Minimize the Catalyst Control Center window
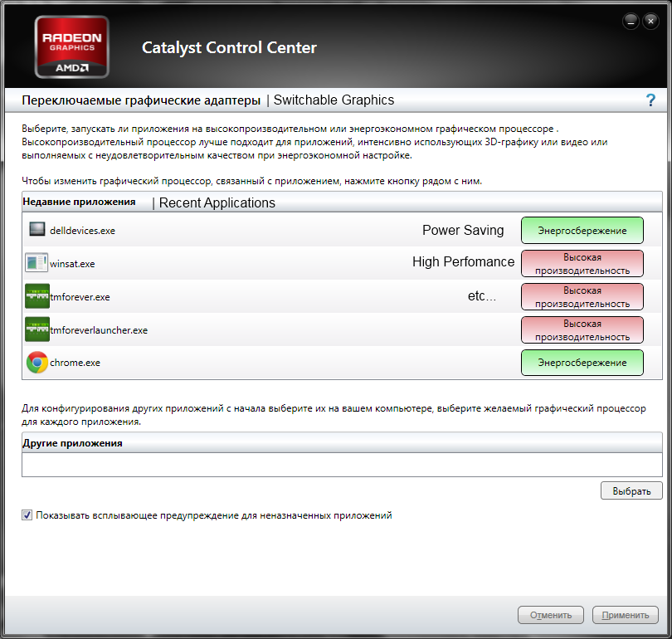Image resolution: width=672 pixels, height=639 pixels. (631, 21)
